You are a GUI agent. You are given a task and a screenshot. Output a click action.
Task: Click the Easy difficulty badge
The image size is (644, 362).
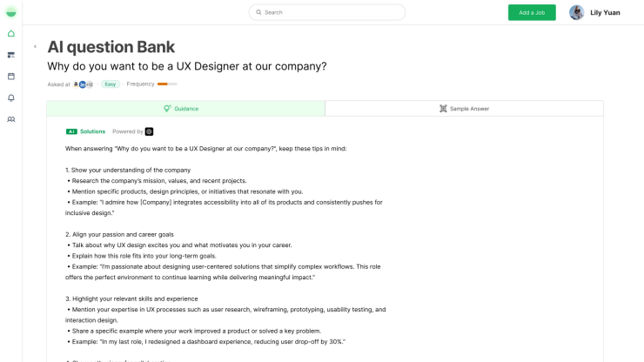111,84
